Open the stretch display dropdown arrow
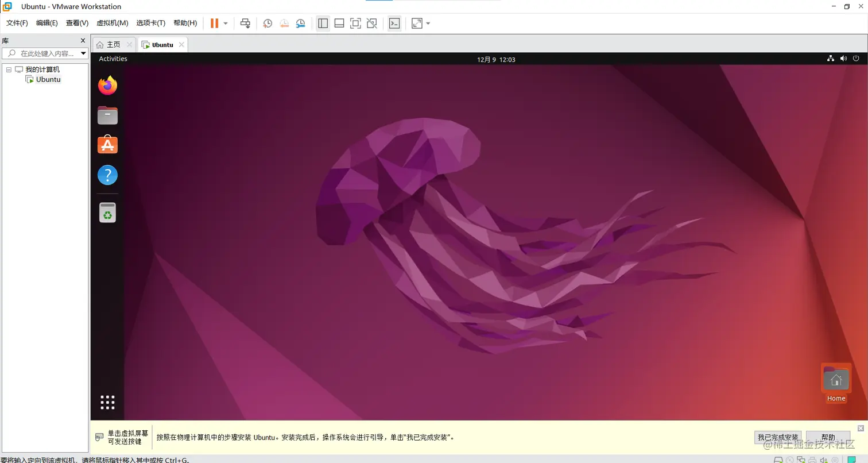Image resolution: width=868 pixels, height=463 pixels. [428, 24]
